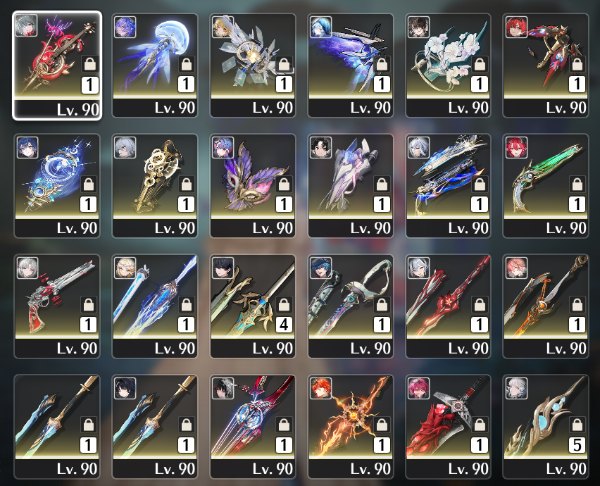Click orange-haired character portrait on lightning weapon
The height and width of the screenshot is (486, 600).
point(321,388)
